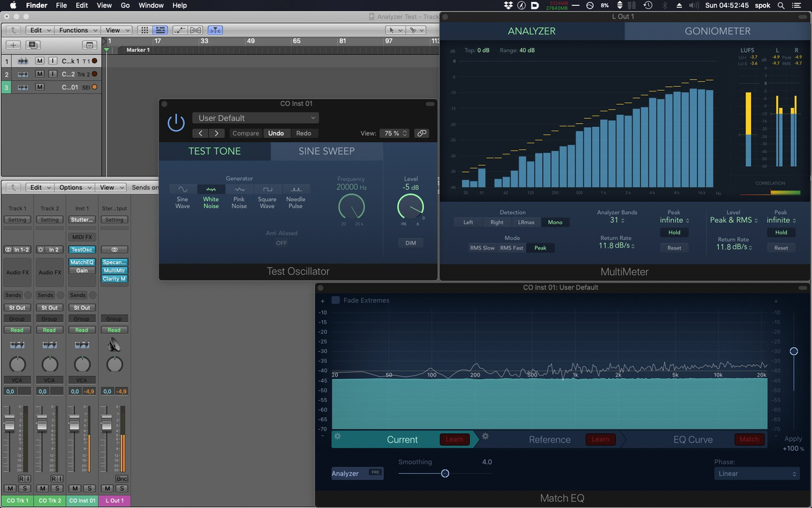
Task: Toggle Test Oscillator power button
Action: [176, 123]
